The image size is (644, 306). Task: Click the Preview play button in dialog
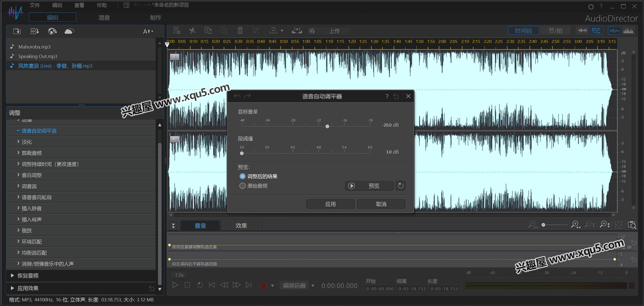point(369,186)
